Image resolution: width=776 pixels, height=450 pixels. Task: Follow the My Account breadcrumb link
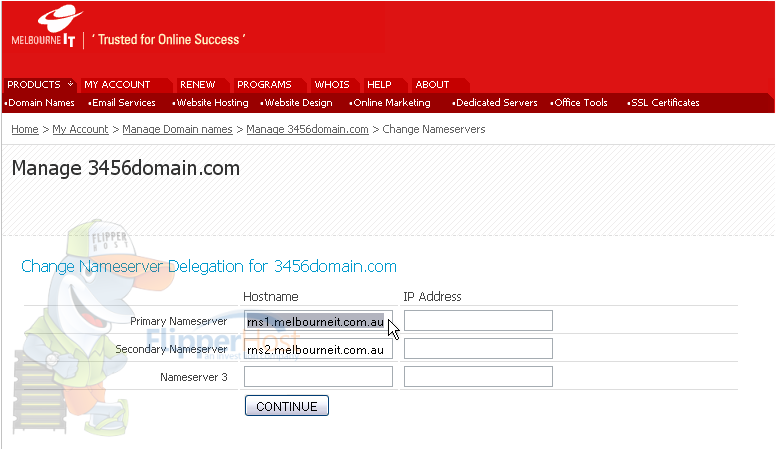click(80, 129)
